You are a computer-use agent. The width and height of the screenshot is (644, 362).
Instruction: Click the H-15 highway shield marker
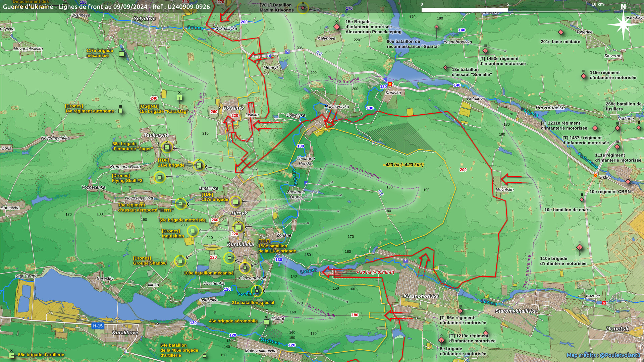click(98, 326)
